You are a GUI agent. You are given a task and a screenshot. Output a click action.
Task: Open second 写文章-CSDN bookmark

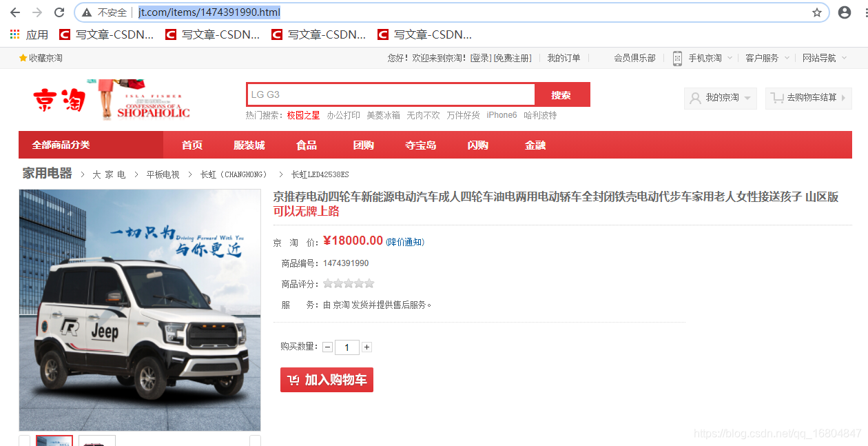coord(212,34)
